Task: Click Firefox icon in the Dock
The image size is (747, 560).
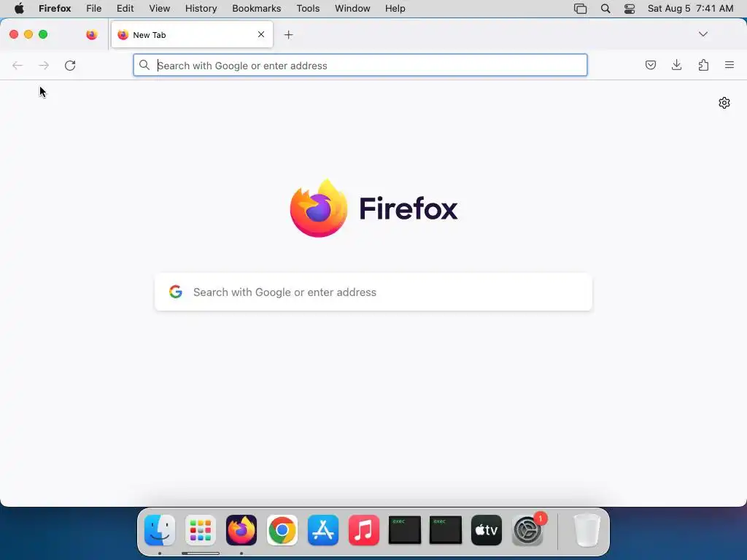Action: (241, 530)
